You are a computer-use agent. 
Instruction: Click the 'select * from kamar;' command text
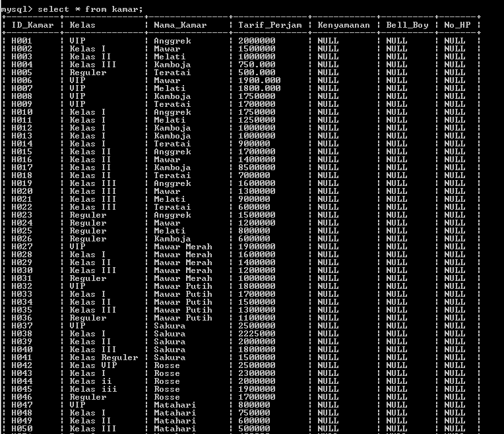coord(90,9)
